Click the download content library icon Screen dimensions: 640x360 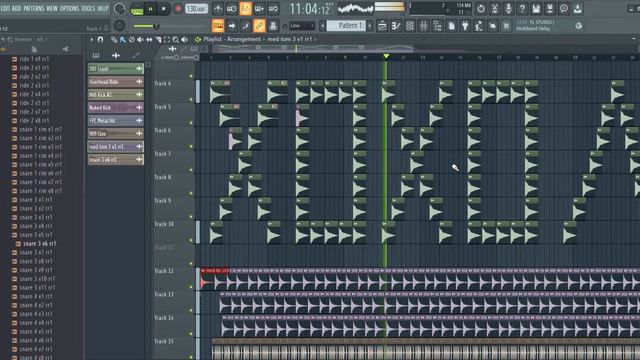click(x=578, y=9)
